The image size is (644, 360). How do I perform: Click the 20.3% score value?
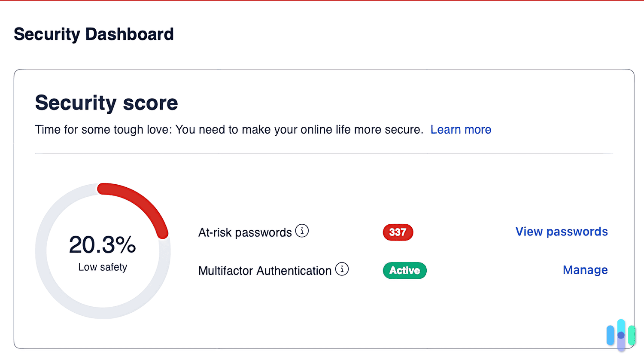click(x=102, y=245)
